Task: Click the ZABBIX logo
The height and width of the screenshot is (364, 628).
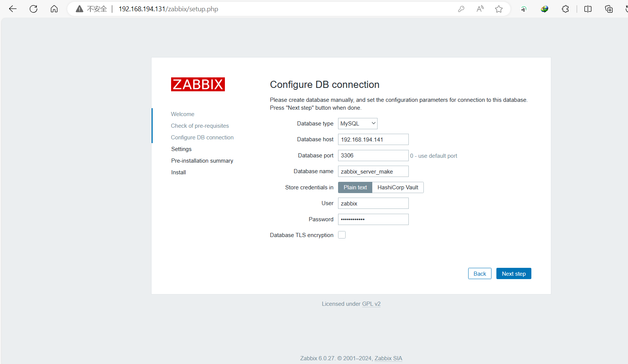Action: tap(198, 85)
